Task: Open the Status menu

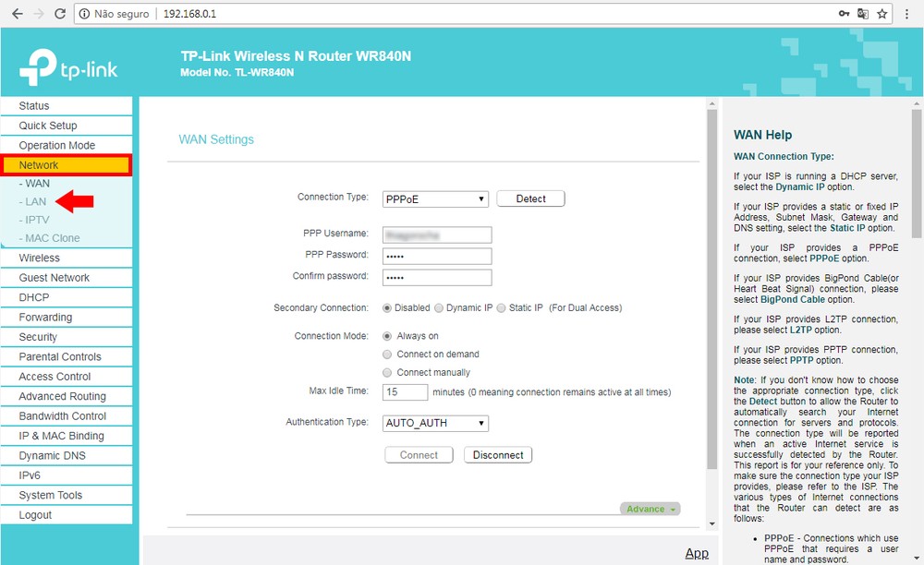Action: 67,106
